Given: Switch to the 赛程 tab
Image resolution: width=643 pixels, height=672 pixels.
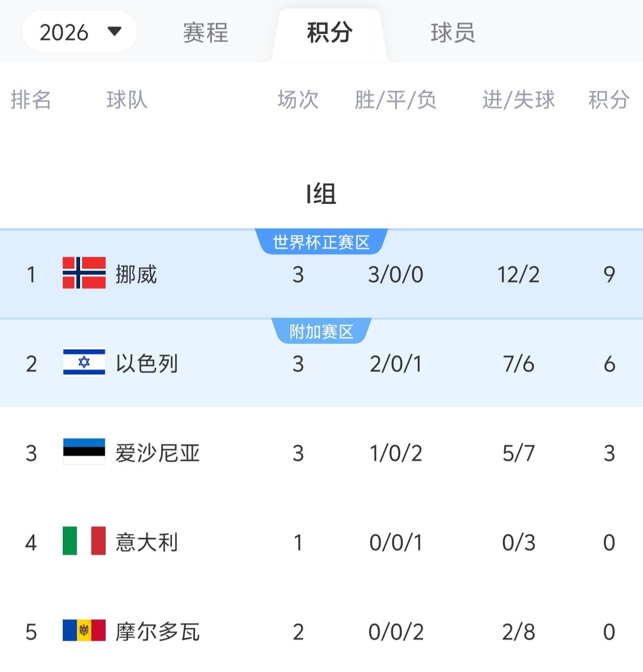Looking at the screenshot, I should [x=205, y=33].
